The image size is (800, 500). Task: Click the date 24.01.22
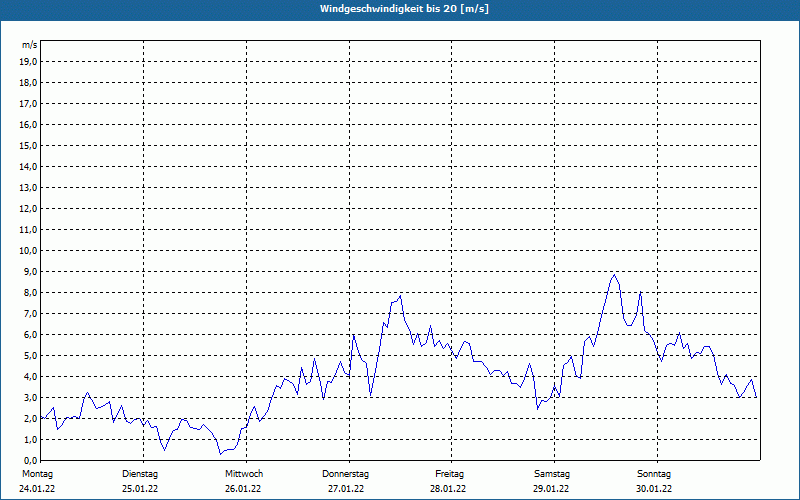click(37, 489)
